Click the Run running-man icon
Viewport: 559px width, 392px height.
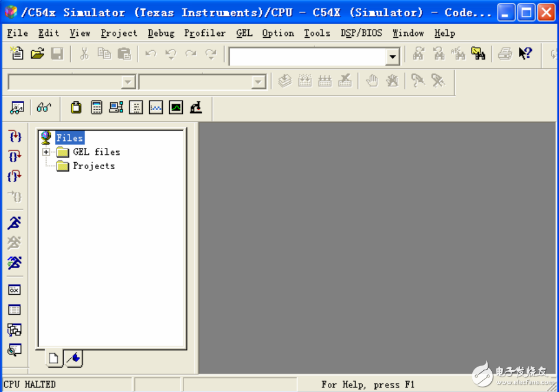(15, 222)
